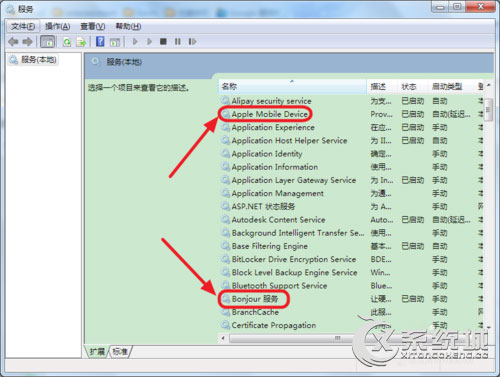Viewport: 500px width, 377px height.
Task: Click the Start service play icon
Action: point(135,42)
